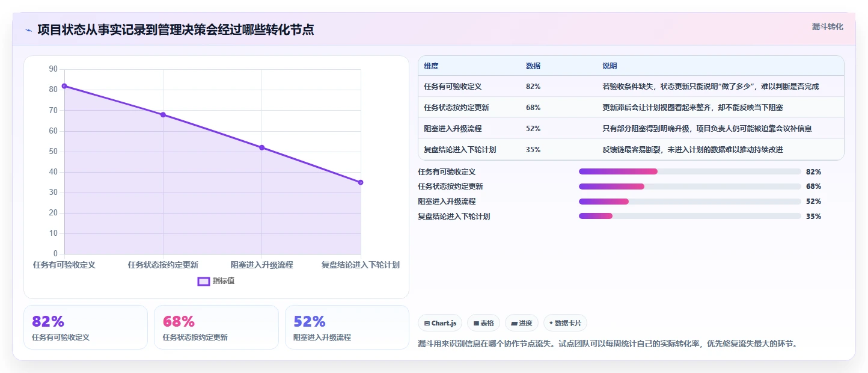Click the icon inside the 进度 tag
Image resolution: width=868 pixels, height=373 pixels.
click(514, 324)
